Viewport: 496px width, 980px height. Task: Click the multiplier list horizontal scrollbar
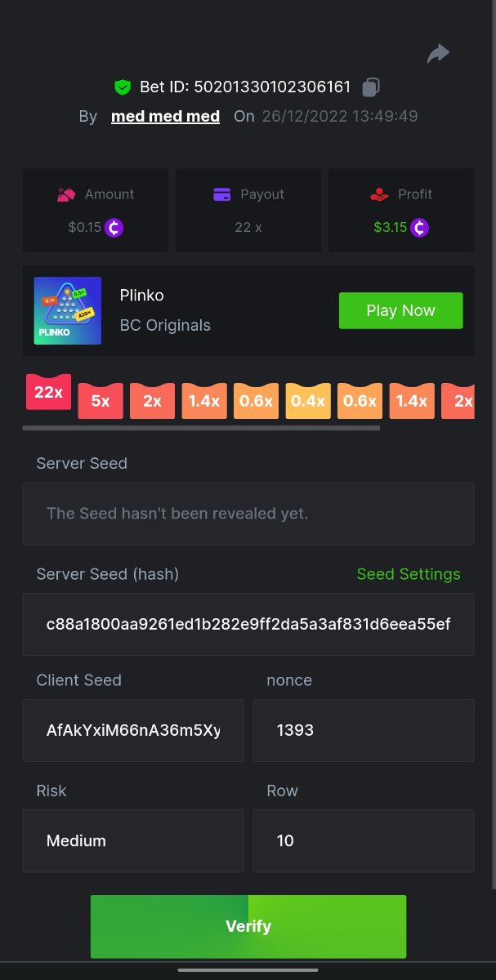click(x=201, y=427)
